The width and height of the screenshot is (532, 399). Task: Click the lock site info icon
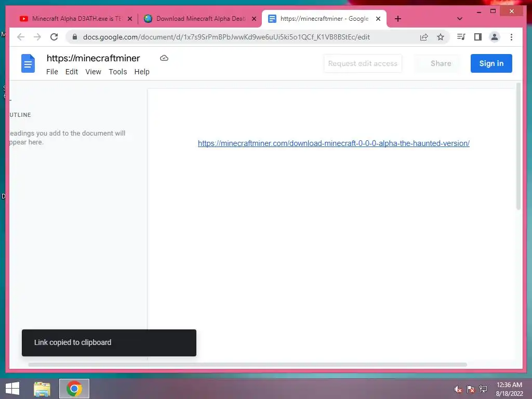75,37
